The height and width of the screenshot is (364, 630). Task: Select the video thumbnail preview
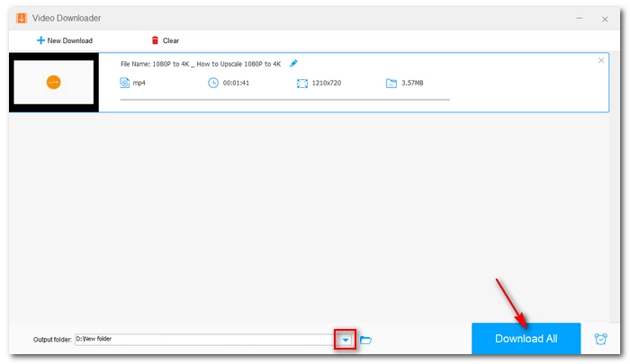pos(53,83)
